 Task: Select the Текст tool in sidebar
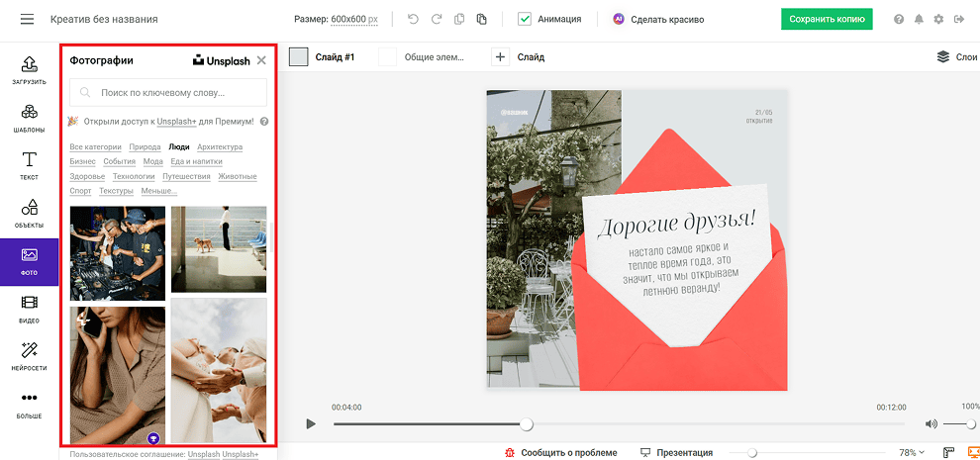(x=29, y=165)
